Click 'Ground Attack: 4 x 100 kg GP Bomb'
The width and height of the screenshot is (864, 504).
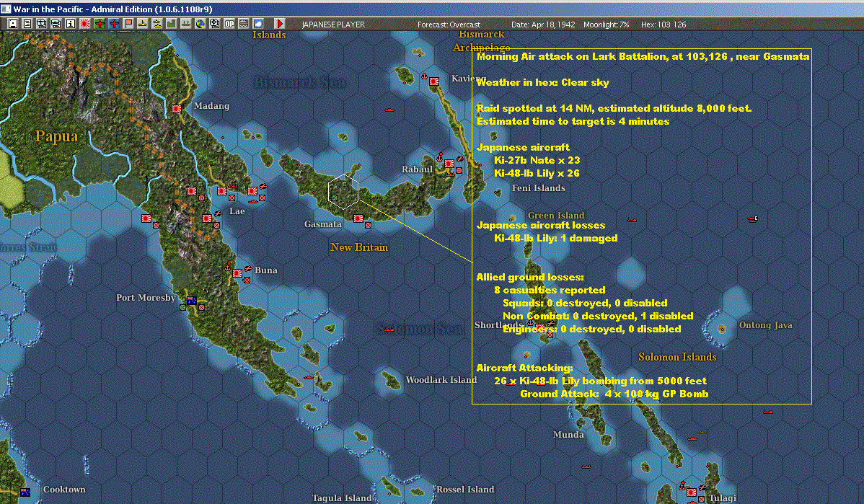pos(614,394)
